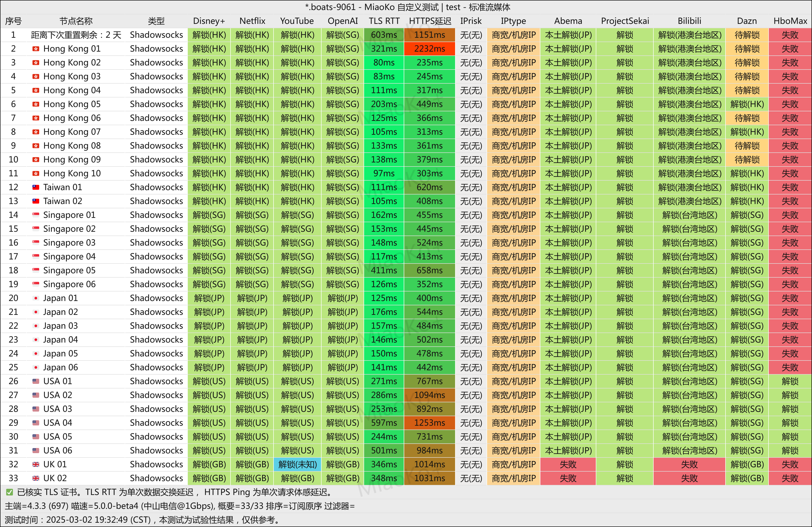Viewport: 812px width, 527px height.
Task: Click the Hong Kong flag beside Hong Kong 10
Action: tap(36, 173)
